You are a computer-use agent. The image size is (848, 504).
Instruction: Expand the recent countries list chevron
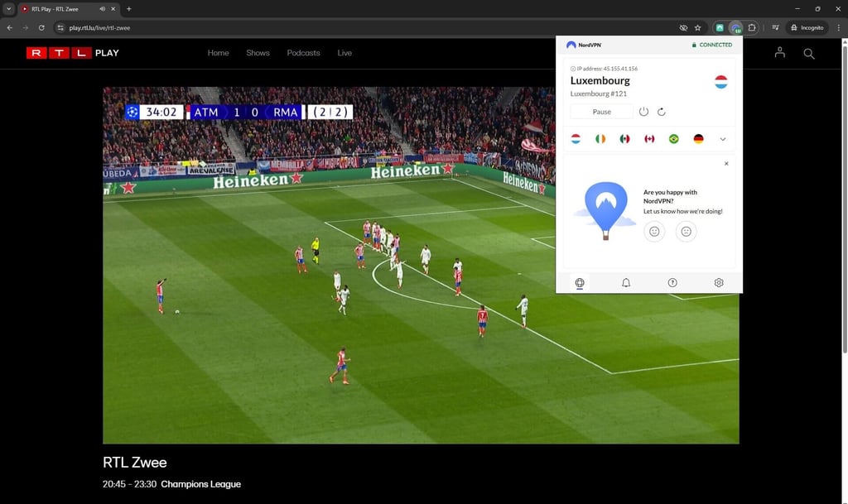722,139
